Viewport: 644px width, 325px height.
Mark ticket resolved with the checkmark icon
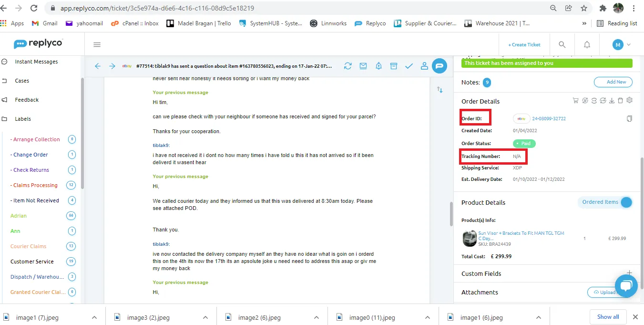point(409,66)
